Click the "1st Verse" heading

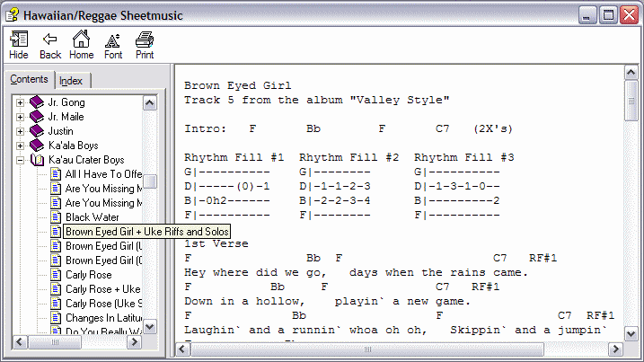point(216,243)
